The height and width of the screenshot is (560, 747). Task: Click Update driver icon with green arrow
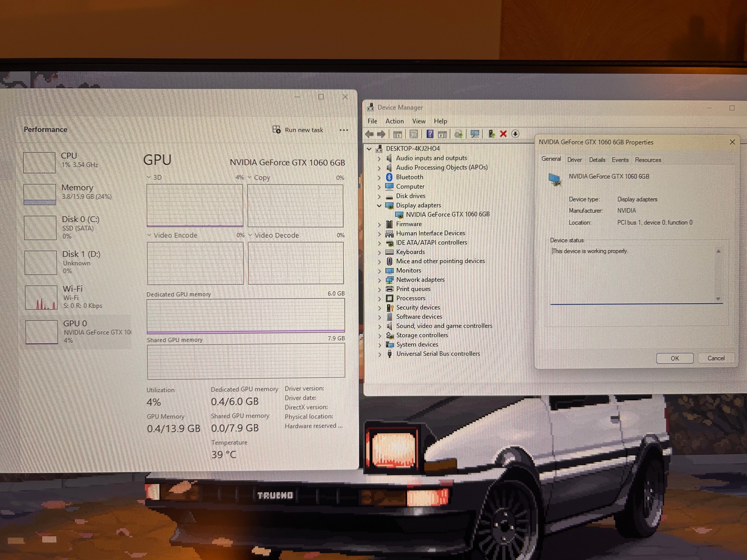(492, 134)
